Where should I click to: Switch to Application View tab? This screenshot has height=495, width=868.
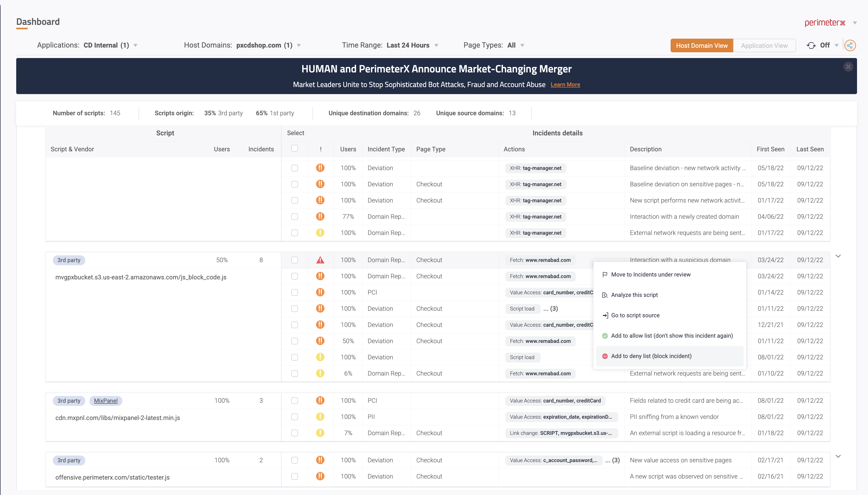[764, 45]
